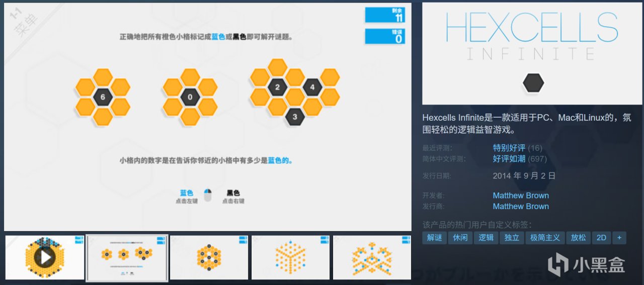The height and width of the screenshot is (285, 644).
Task: Open fifth thumbnail with orange X pattern
Action: pyautogui.click(x=372, y=257)
